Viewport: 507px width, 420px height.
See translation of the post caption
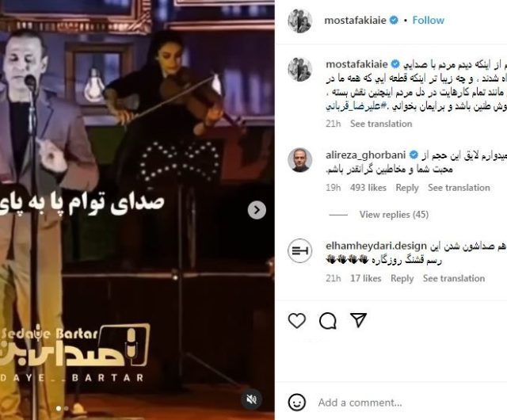pos(381,124)
